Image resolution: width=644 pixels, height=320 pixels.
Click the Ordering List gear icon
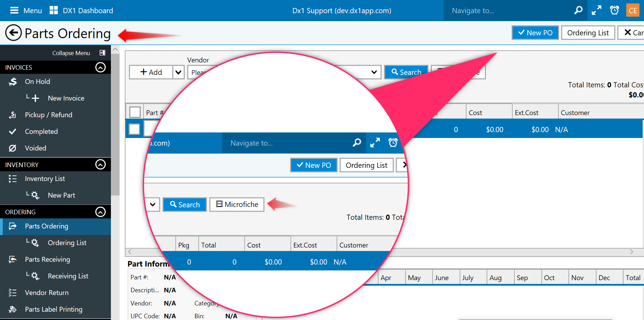pos(35,243)
